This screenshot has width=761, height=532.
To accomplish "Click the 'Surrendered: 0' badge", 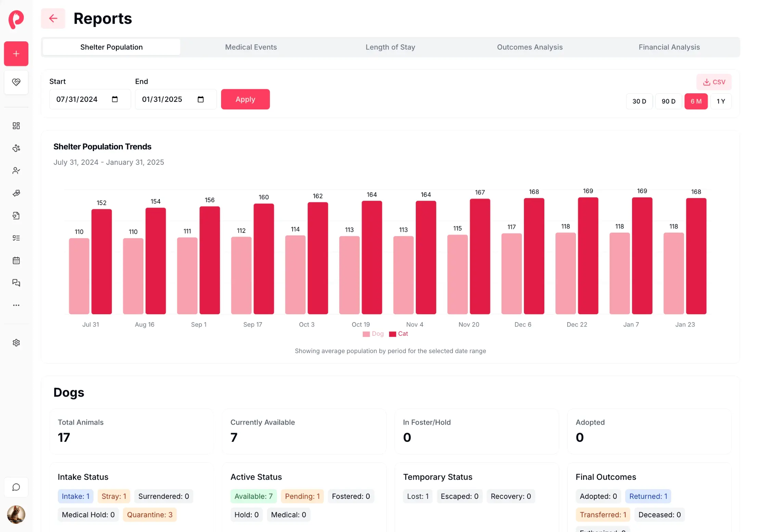I will click(x=164, y=496).
